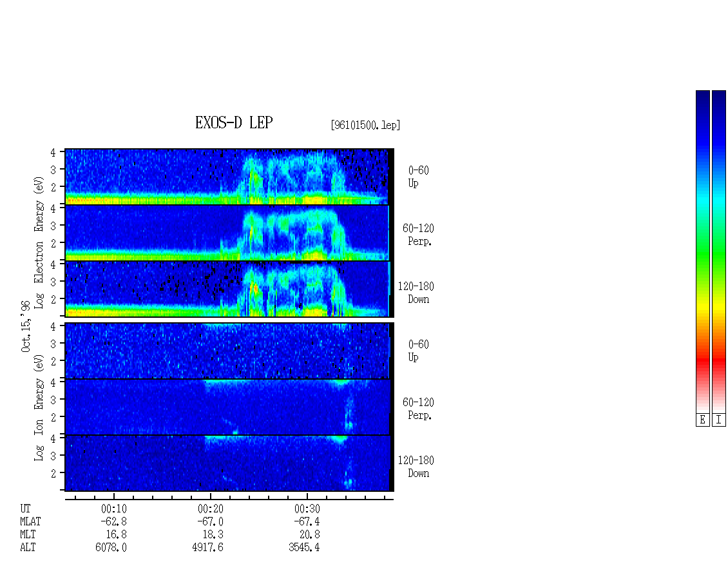
Task: Select the ion 0-60 Up spectrogram panel
Action: [229, 351]
